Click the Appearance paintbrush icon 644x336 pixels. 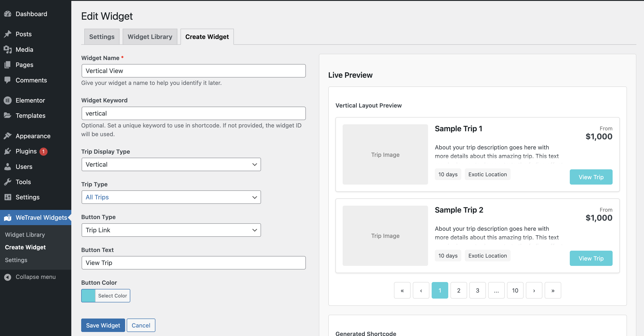[x=8, y=136]
